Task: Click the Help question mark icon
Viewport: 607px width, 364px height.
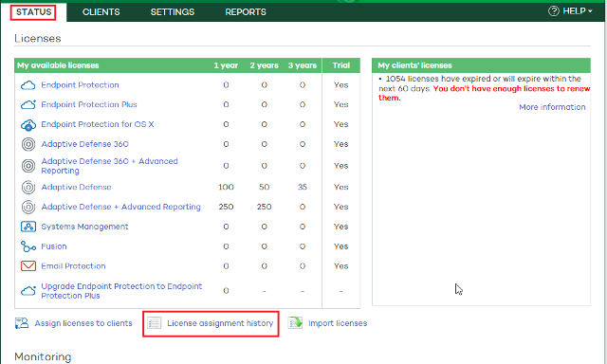Action: [x=554, y=11]
